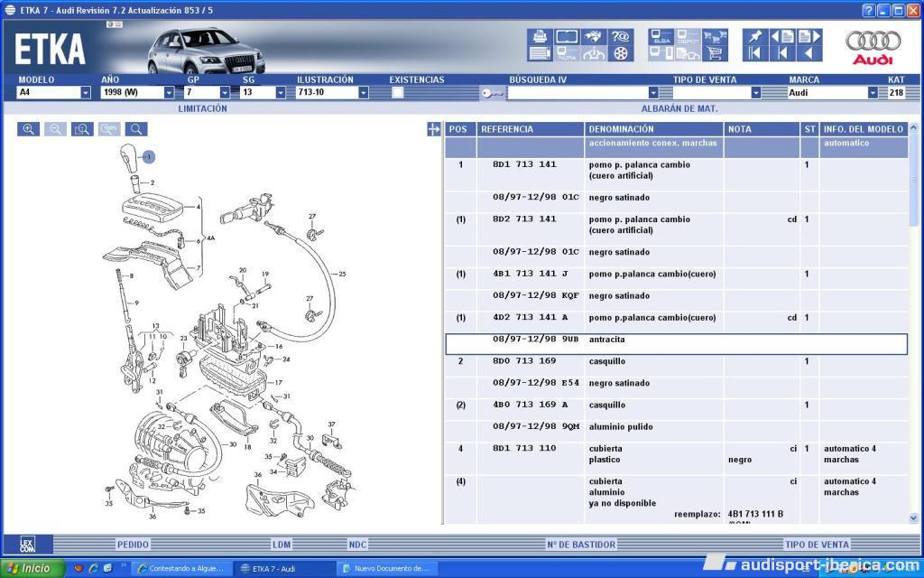Select part reference 8D1 713 110
The image size is (924, 578).
[x=524, y=448]
